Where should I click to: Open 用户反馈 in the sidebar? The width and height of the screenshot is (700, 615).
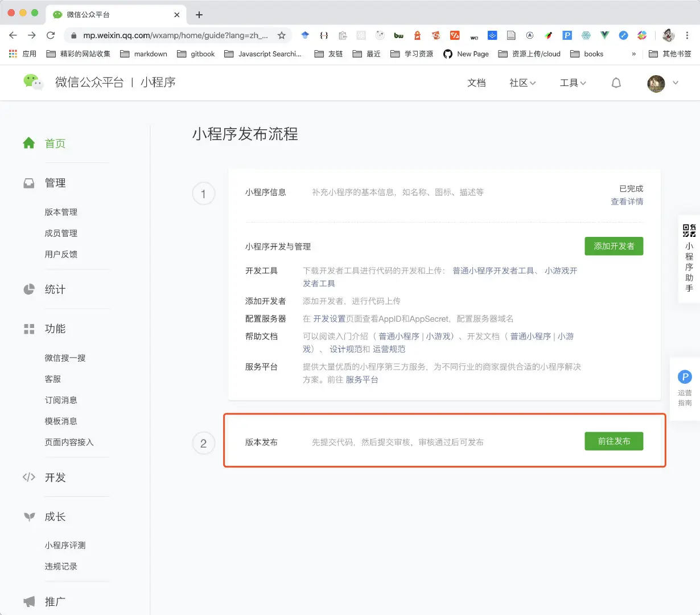(x=61, y=255)
